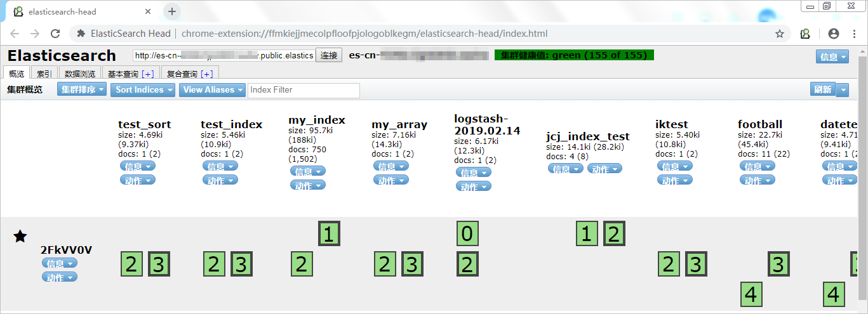Click the green cluster health status
This screenshot has height=314, width=868.
[x=574, y=55]
